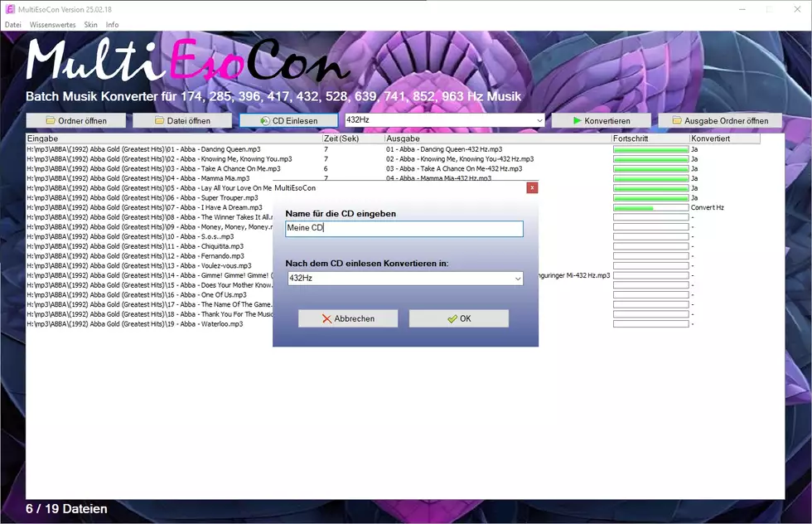
Task: Click the Convert Hz status text
Action: coord(708,207)
